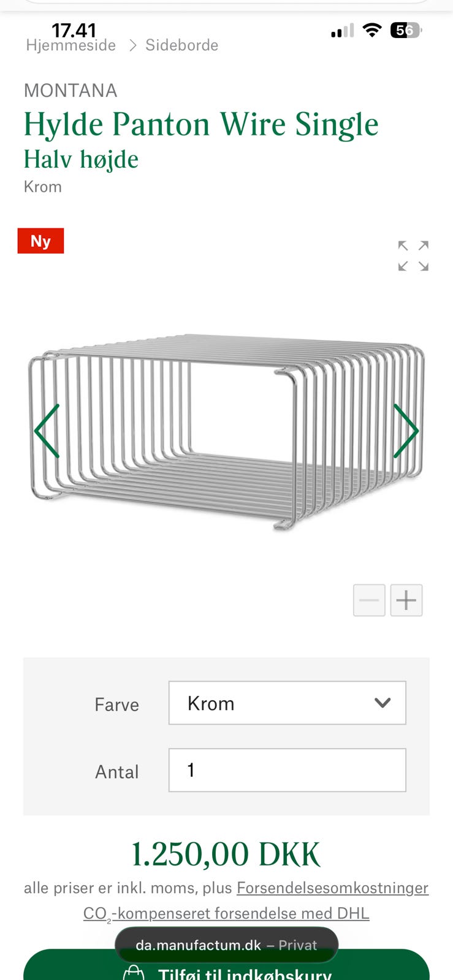The image size is (453, 980).
Task: Tap the Wi-Fi status icon
Action: coord(372,30)
